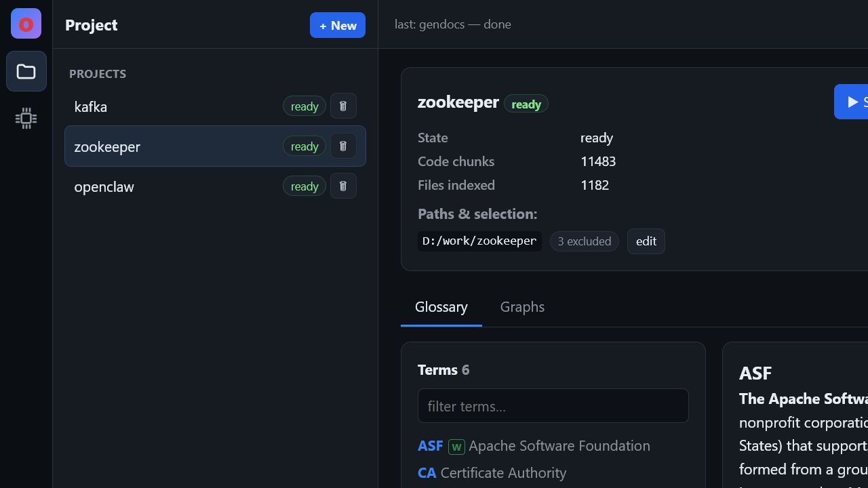The image size is (868, 488).
Task: Select the zookeeper project
Action: [x=215, y=146]
